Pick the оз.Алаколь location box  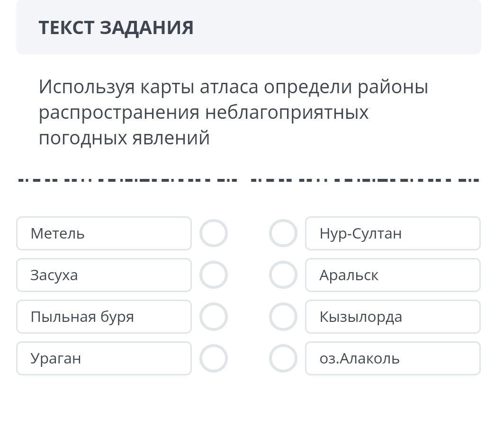[393, 358]
